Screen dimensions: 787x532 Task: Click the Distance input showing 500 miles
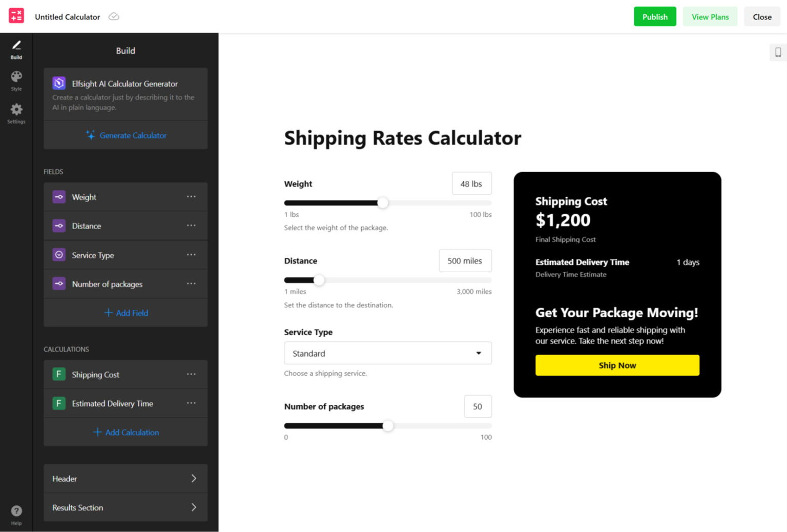click(x=465, y=260)
